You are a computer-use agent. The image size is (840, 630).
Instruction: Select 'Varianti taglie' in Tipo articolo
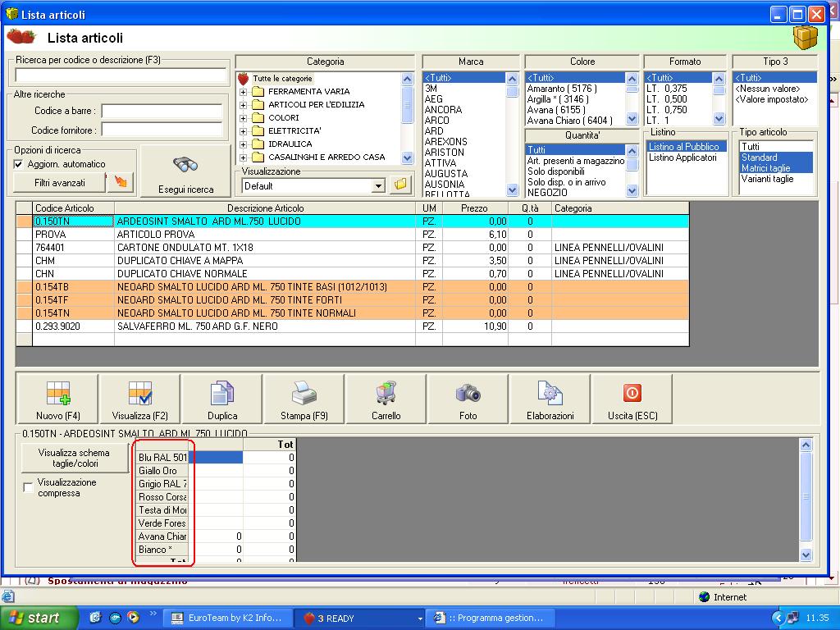pos(767,179)
